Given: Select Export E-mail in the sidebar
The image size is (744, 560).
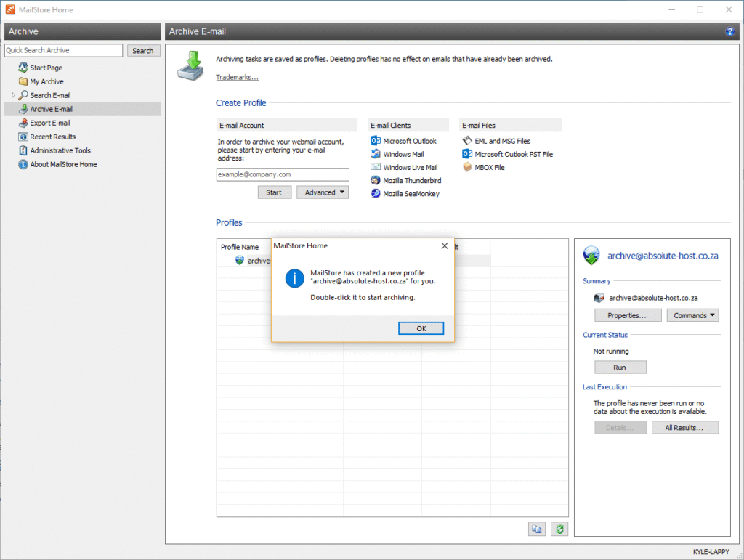Looking at the screenshot, I should click(50, 123).
